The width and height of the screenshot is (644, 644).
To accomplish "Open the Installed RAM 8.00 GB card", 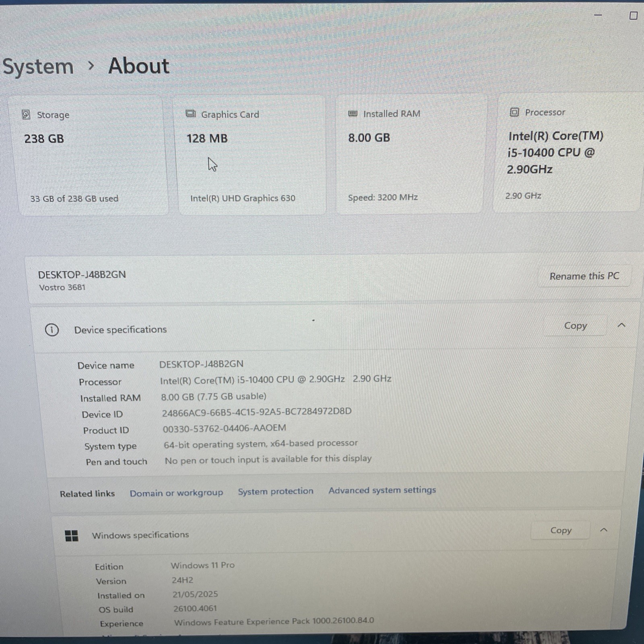I will [x=411, y=154].
